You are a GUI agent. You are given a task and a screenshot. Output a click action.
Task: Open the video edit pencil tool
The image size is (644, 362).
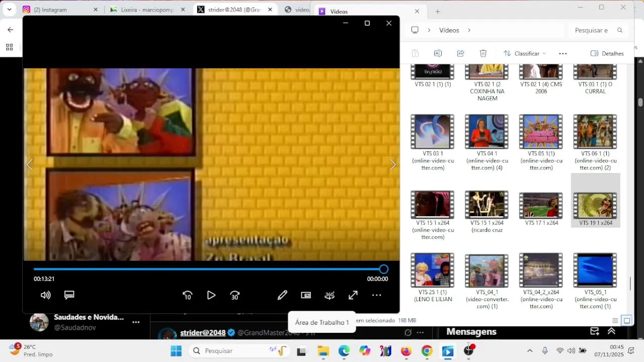(282, 295)
